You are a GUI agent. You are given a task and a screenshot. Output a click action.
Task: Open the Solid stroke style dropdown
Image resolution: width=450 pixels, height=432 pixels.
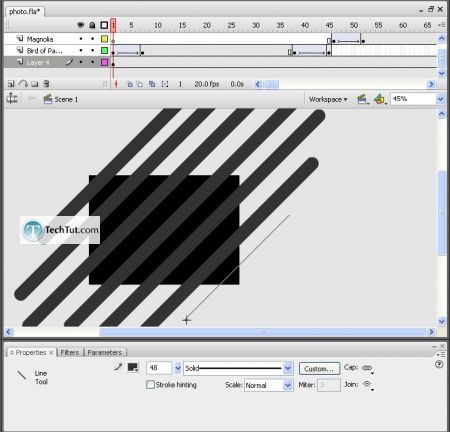(x=238, y=368)
